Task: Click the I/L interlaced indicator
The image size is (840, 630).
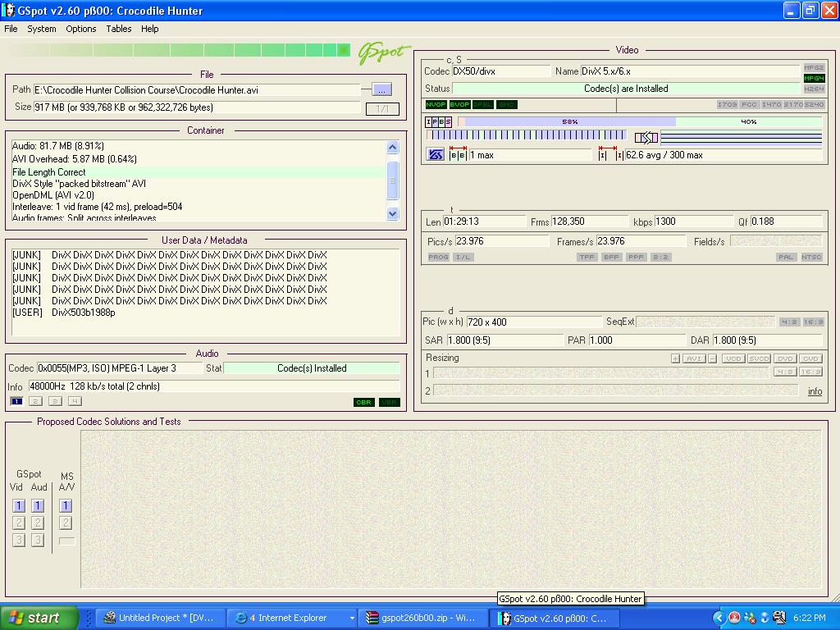Action: coord(463,257)
